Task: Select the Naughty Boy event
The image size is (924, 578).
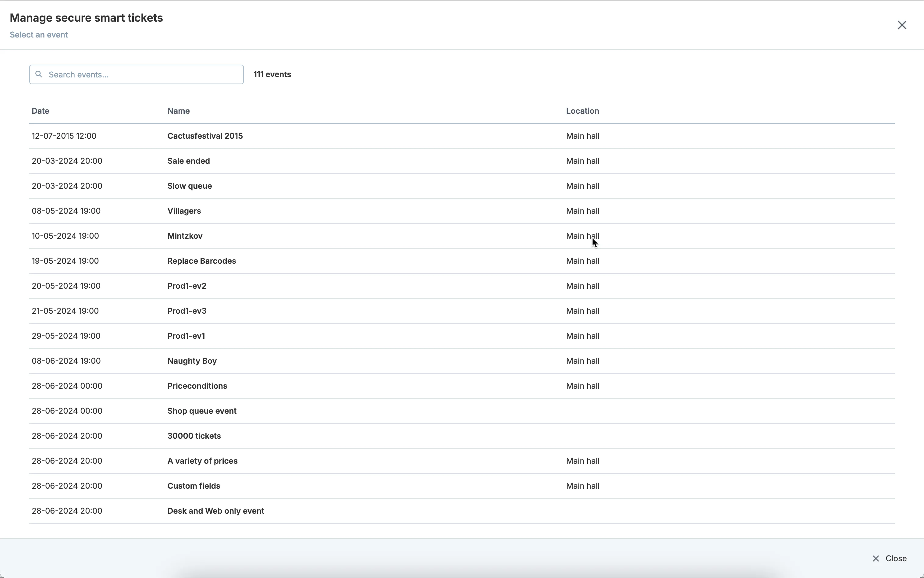Action: [x=462, y=361]
